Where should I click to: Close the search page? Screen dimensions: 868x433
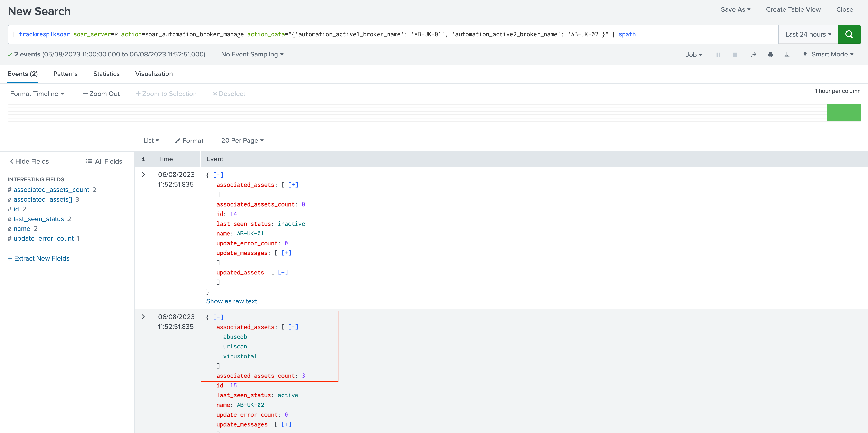[x=844, y=9]
